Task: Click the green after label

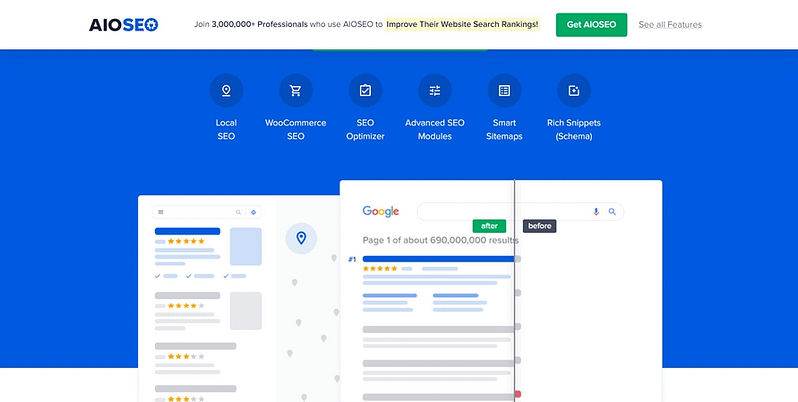Action: pos(489,226)
